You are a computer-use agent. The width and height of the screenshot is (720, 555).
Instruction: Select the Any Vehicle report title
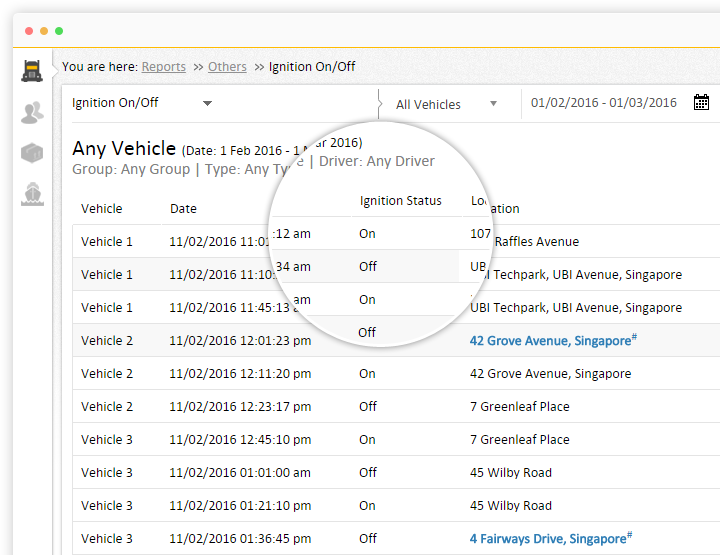point(124,148)
